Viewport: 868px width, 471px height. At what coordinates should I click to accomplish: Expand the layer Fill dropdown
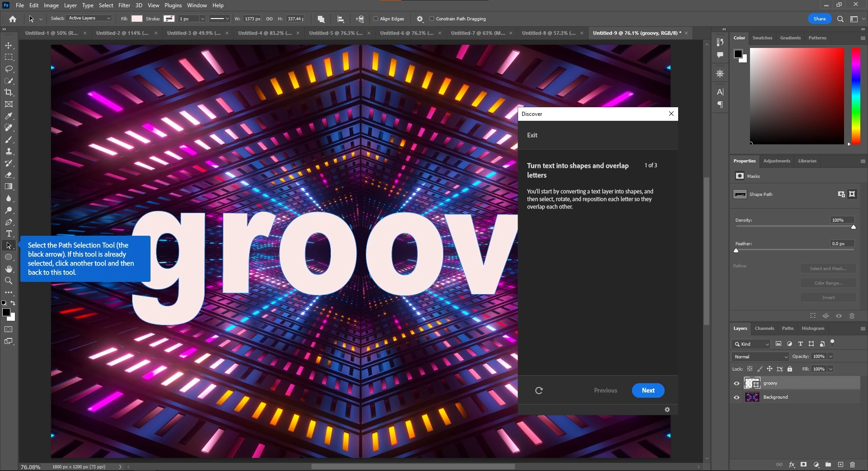[830, 369]
